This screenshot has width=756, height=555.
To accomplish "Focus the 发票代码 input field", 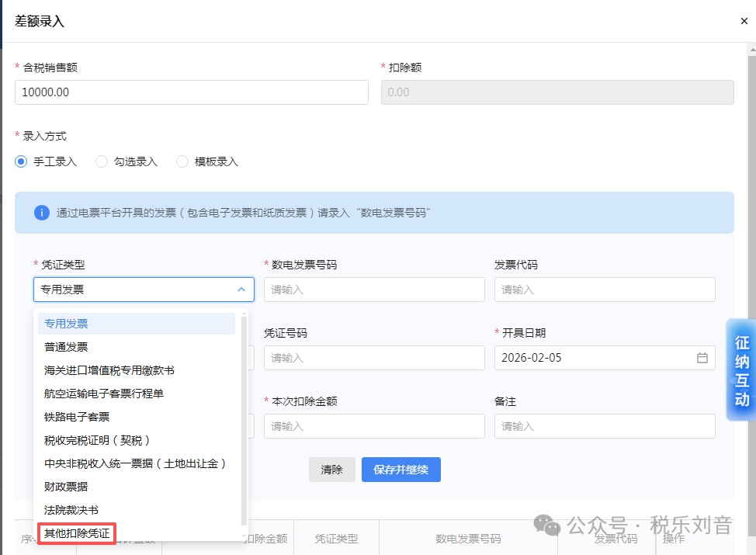I will point(605,290).
